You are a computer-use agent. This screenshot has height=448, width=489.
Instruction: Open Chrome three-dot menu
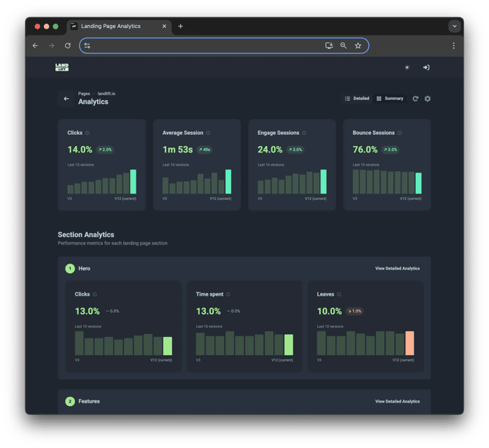453,45
